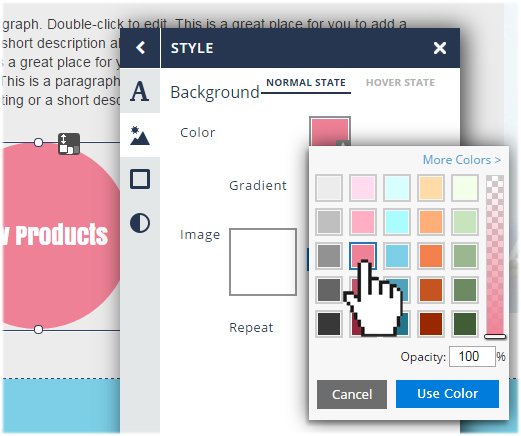Screen dimensions: 521x436
Task: Switch to Normal State tab
Action: pos(306,83)
